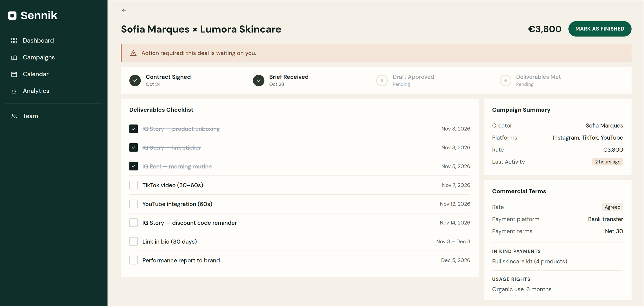The image size is (644, 306).
Task: Click the Analytics bar chart icon
Action: [x=14, y=91]
